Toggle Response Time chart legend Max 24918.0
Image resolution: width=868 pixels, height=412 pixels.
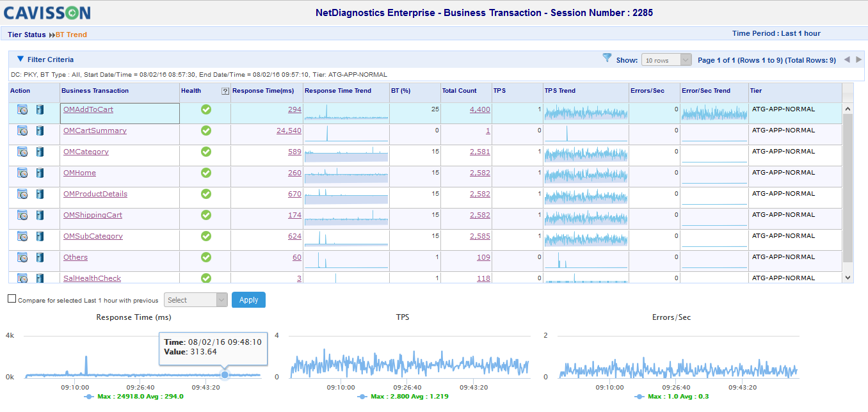point(134,397)
